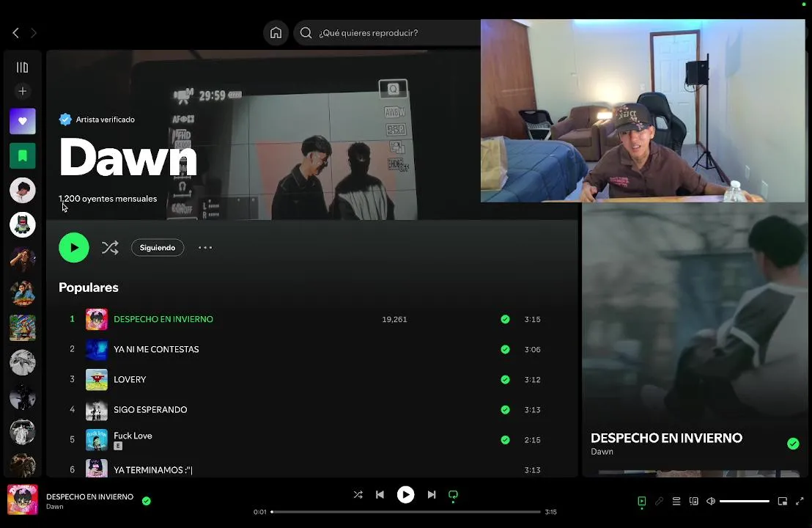Open Liked Songs heart playlist
This screenshot has height=528, width=812.
click(22, 121)
